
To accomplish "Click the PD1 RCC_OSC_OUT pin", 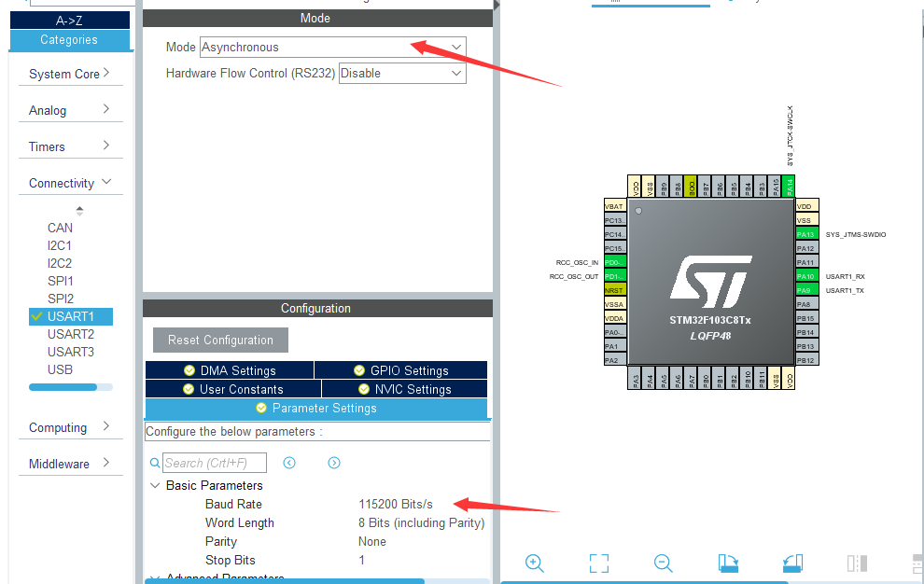I will (x=615, y=276).
